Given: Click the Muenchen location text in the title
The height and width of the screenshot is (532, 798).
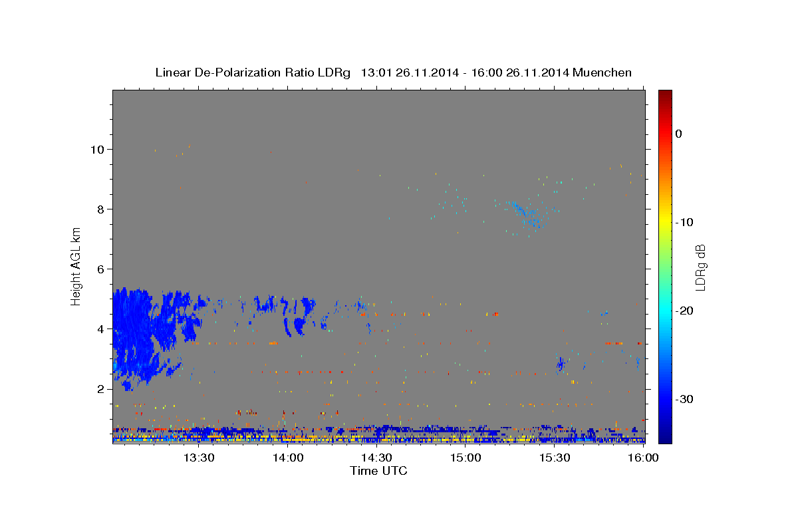Looking at the screenshot, I should tap(602, 72).
